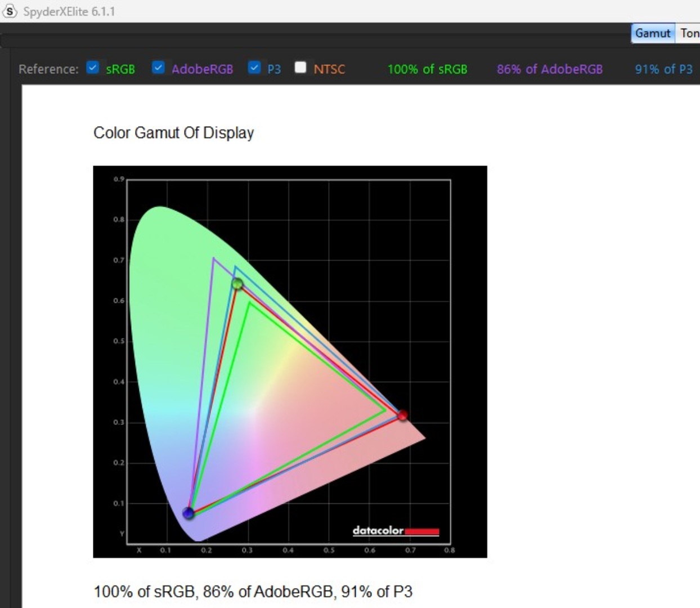Click the AdobeRGB label text

[x=203, y=69]
